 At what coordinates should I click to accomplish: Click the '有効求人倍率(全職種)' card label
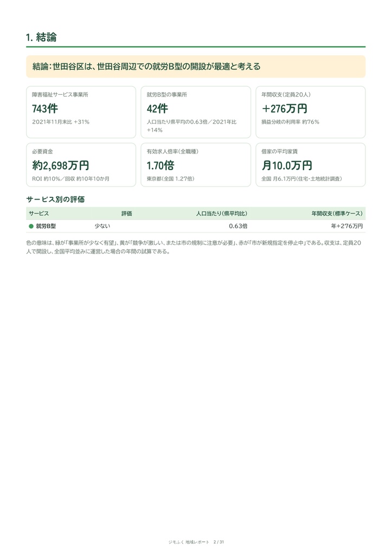pos(172,152)
